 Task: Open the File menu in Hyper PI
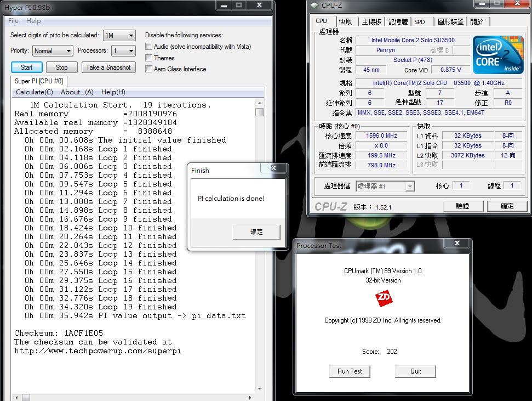tap(14, 21)
